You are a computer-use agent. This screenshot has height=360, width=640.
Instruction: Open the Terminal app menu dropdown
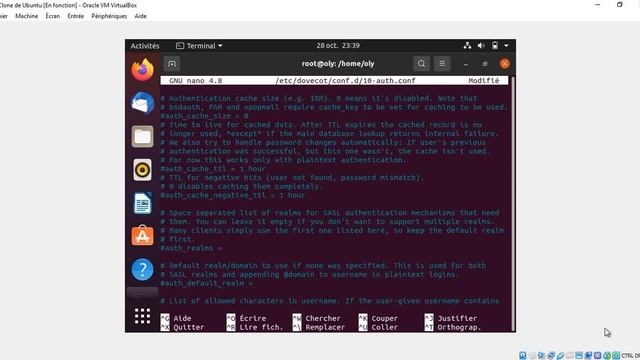click(x=199, y=46)
